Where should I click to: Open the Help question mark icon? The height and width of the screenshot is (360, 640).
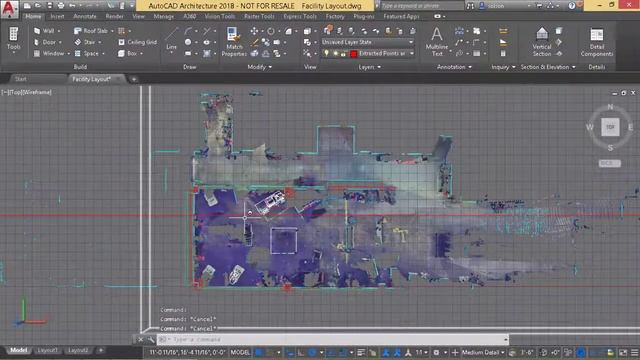pos(572,6)
